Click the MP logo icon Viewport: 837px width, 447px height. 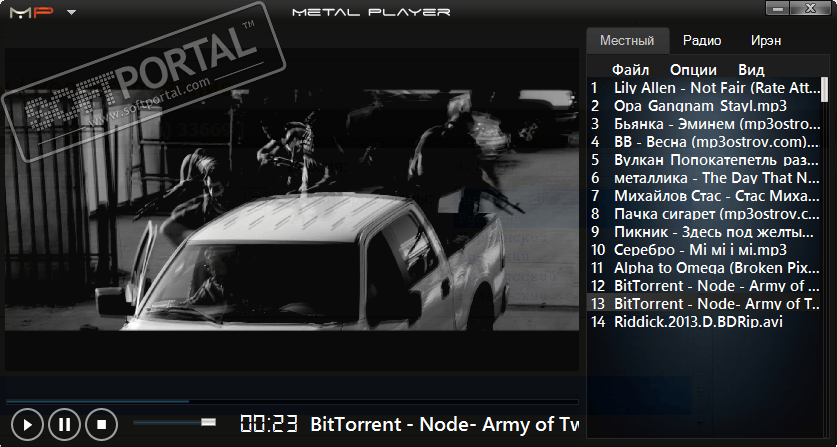point(32,12)
